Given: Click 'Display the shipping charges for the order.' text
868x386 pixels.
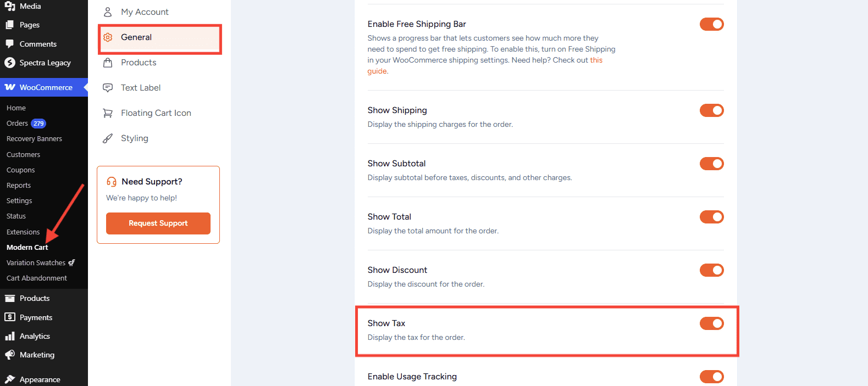Looking at the screenshot, I should click(x=440, y=125).
